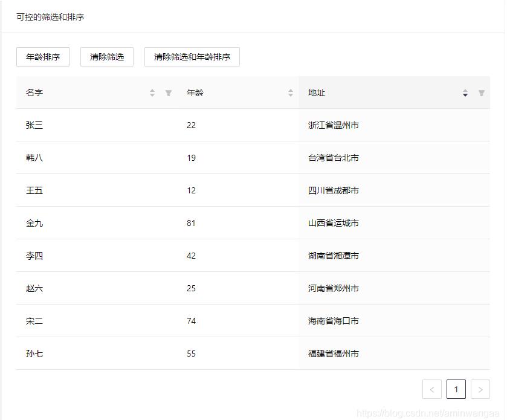Viewport: 507px width, 420px height.
Task: Click the sort arrows in 年龄 column
Action: (291, 93)
